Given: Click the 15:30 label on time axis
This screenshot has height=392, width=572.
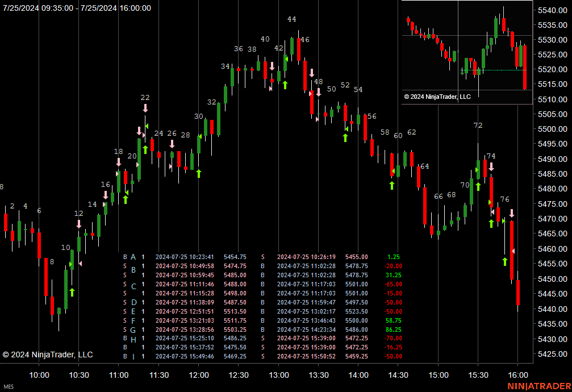Looking at the screenshot, I should pos(478,375).
